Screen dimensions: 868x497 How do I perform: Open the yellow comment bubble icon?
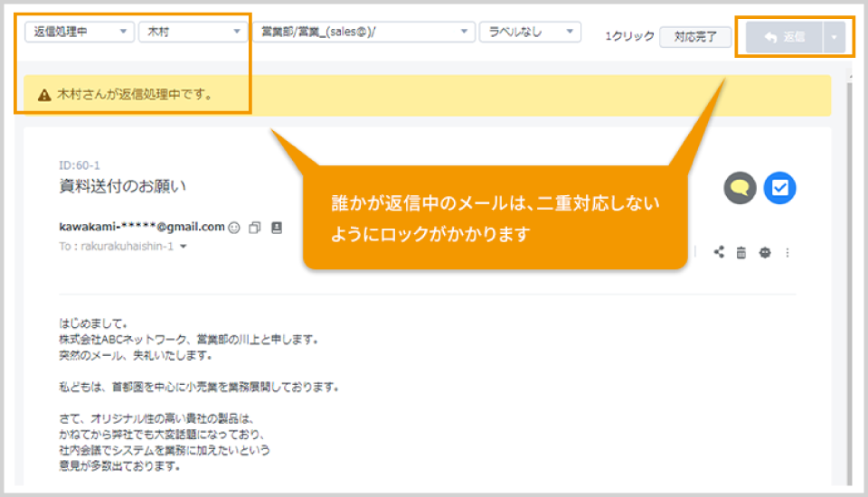(x=740, y=188)
